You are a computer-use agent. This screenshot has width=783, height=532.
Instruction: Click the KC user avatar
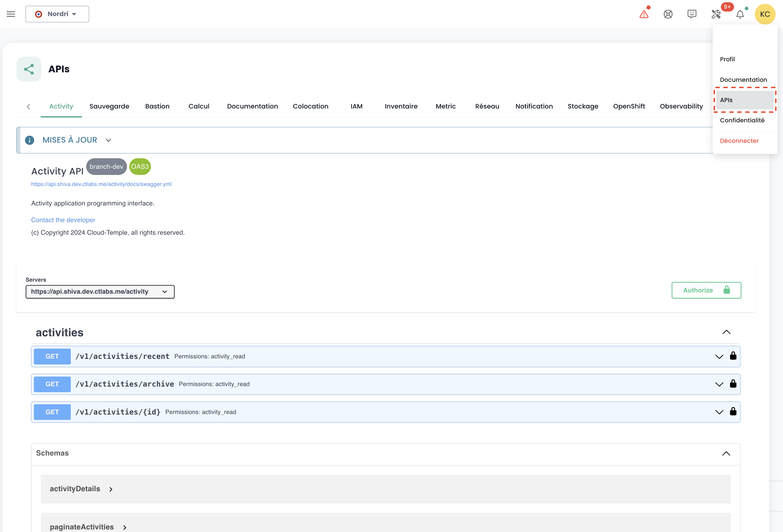[765, 14]
